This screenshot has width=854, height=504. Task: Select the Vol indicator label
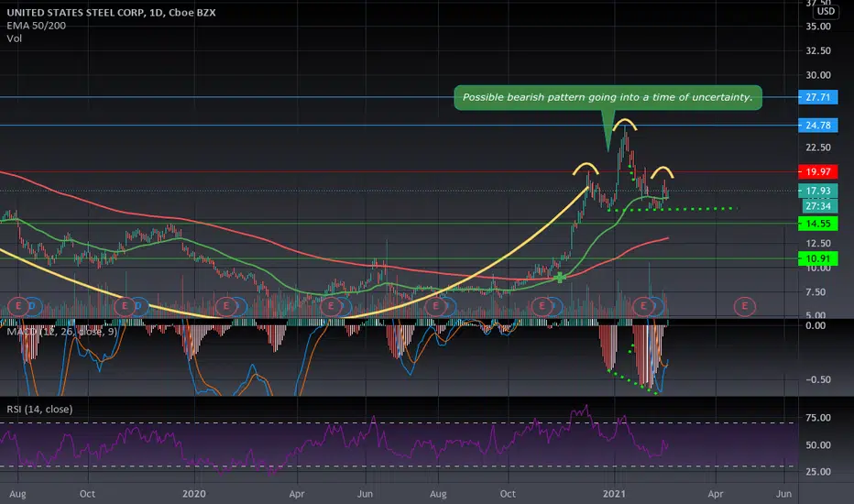14,38
